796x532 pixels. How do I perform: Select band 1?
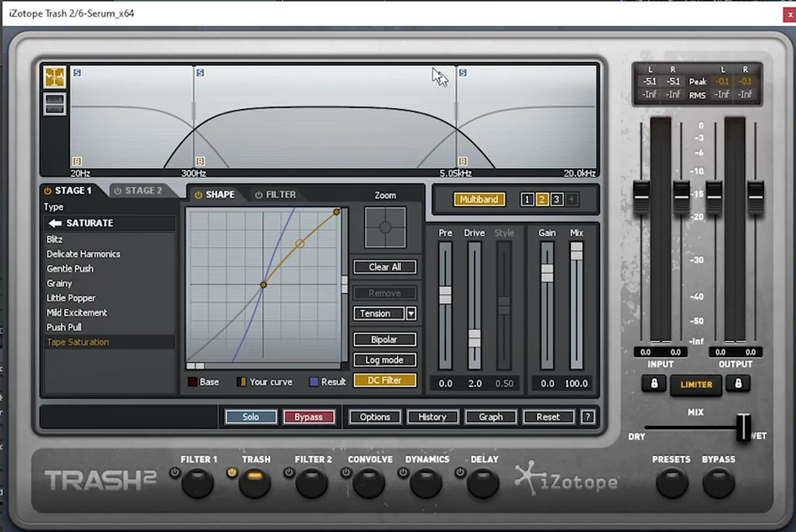tap(527, 199)
